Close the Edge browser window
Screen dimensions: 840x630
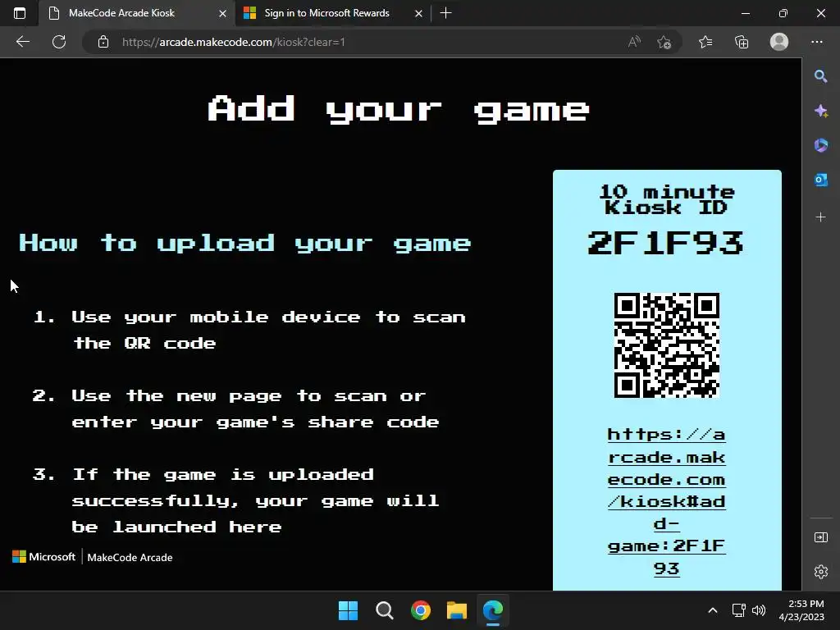pyautogui.click(x=820, y=13)
